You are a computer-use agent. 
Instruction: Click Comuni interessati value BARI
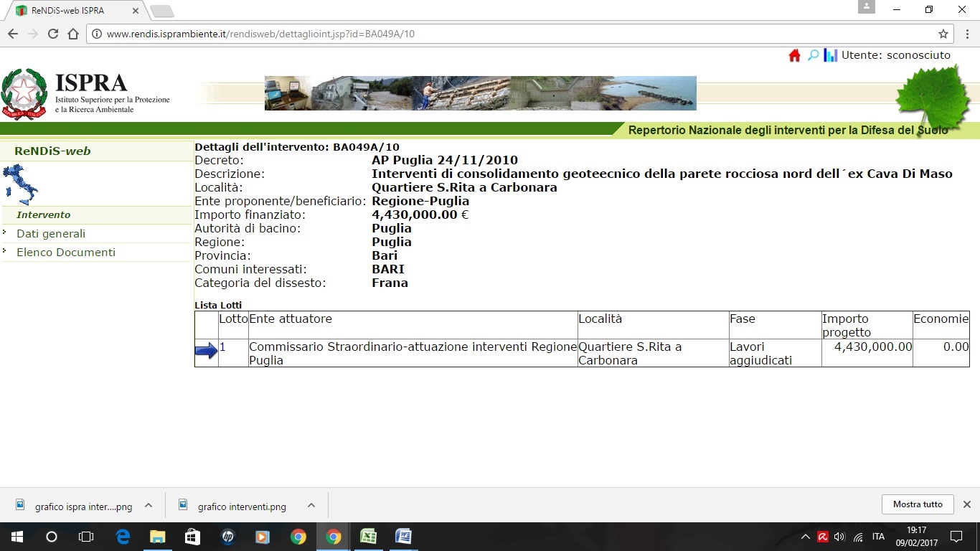point(388,269)
